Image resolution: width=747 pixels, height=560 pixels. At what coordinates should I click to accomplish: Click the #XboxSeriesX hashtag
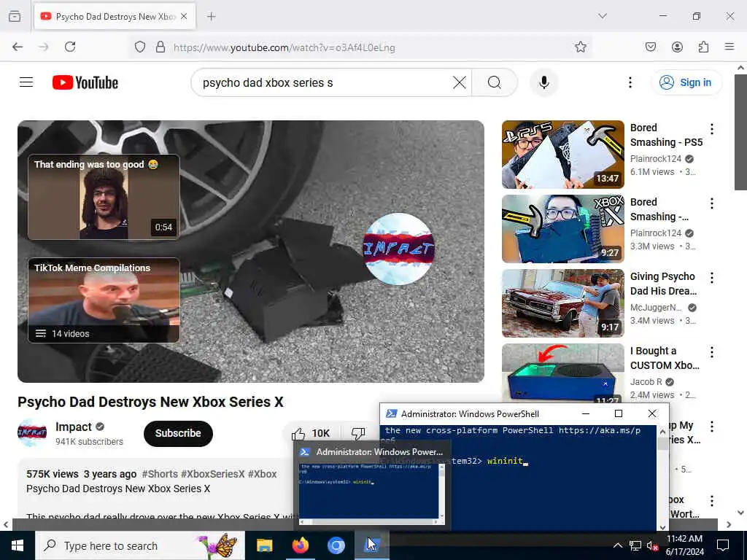click(212, 474)
